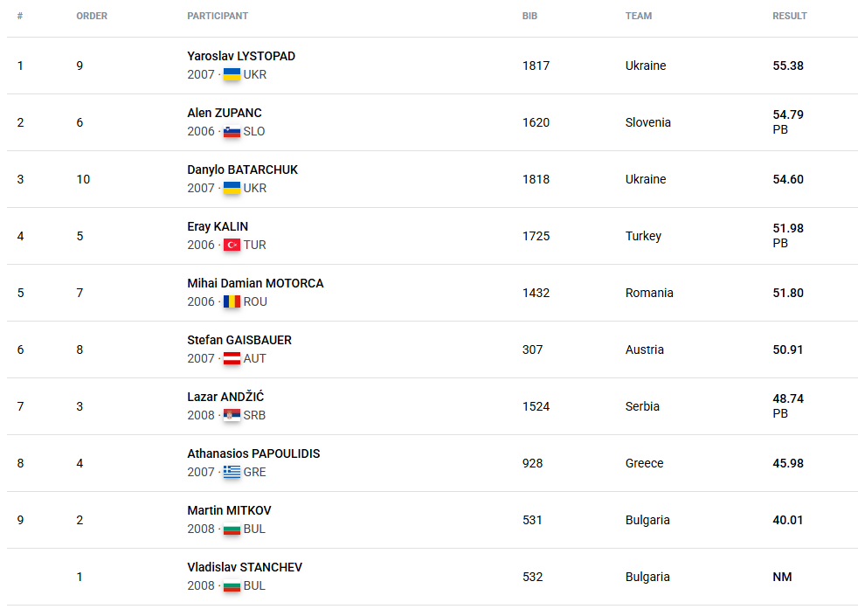Viewport: 858px width, 616px height.
Task: Click the BIB column header
Action: tap(529, 16)
